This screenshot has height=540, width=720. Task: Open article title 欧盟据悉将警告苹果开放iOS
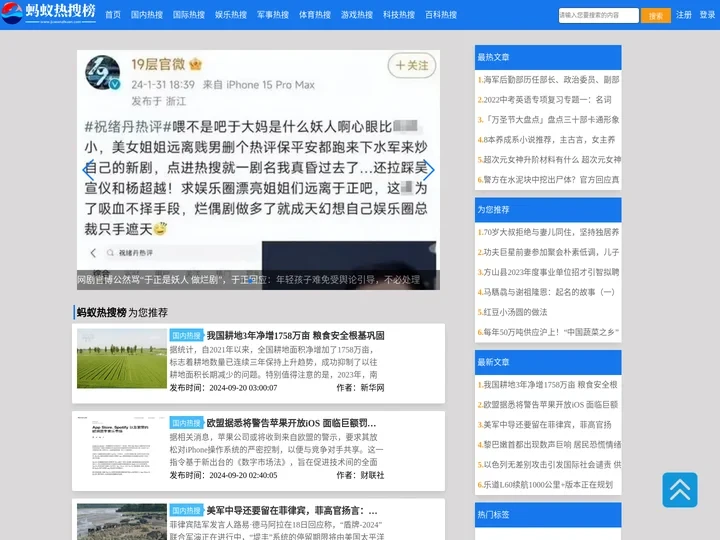click(291, 423)
